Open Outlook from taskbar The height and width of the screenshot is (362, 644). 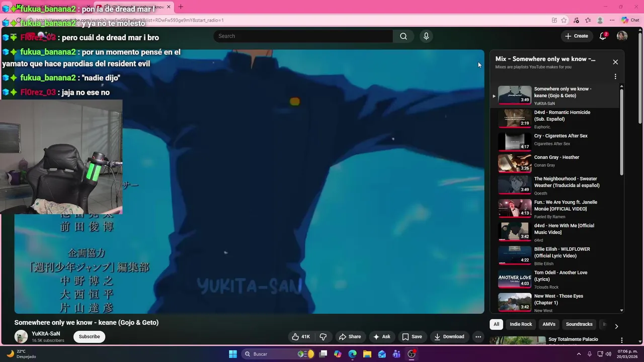382,354
